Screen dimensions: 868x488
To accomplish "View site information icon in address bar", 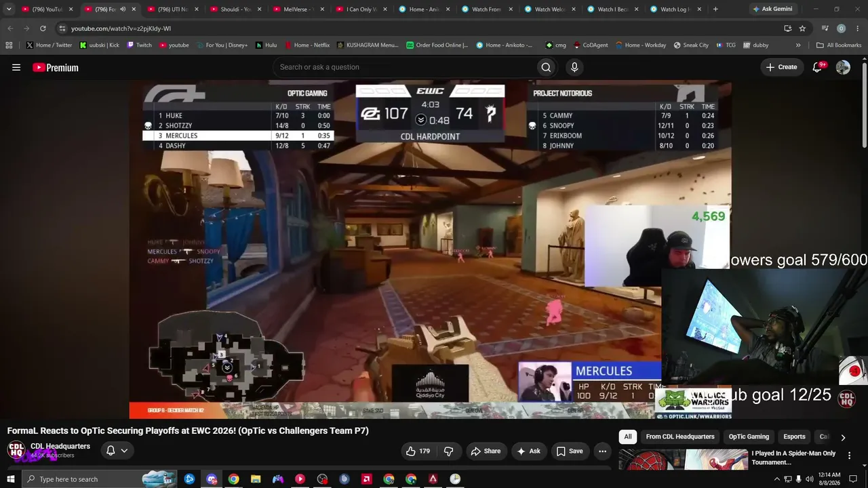I will tap(62, 28).
